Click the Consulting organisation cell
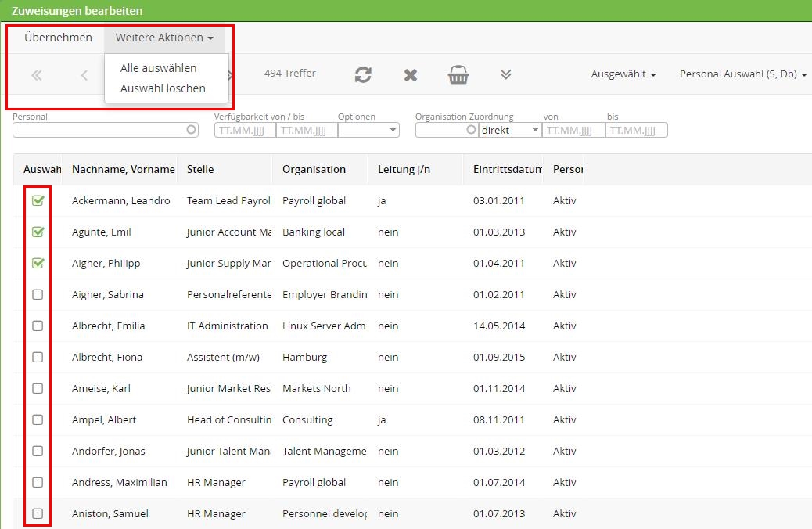The height and width of the screenshot is (529, 812). tap(307, 419)
